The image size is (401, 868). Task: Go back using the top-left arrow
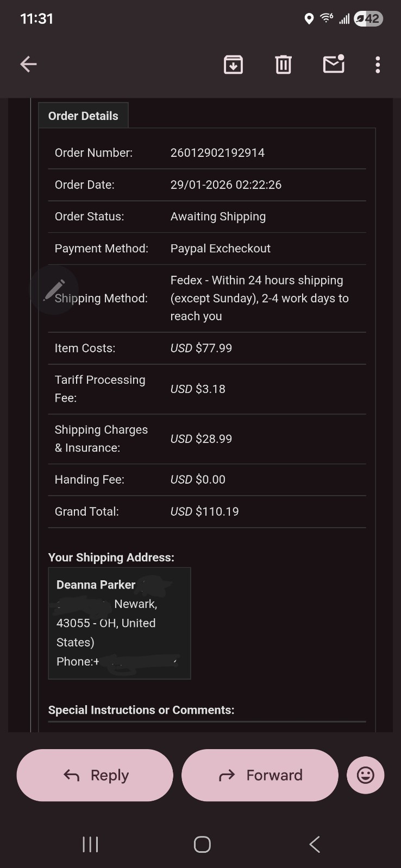[28, 65]
